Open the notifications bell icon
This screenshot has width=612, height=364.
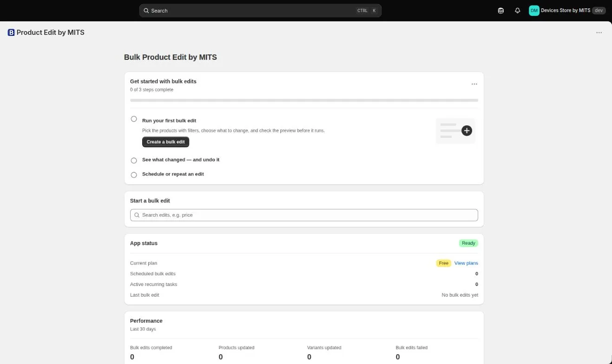coord(517,11)
